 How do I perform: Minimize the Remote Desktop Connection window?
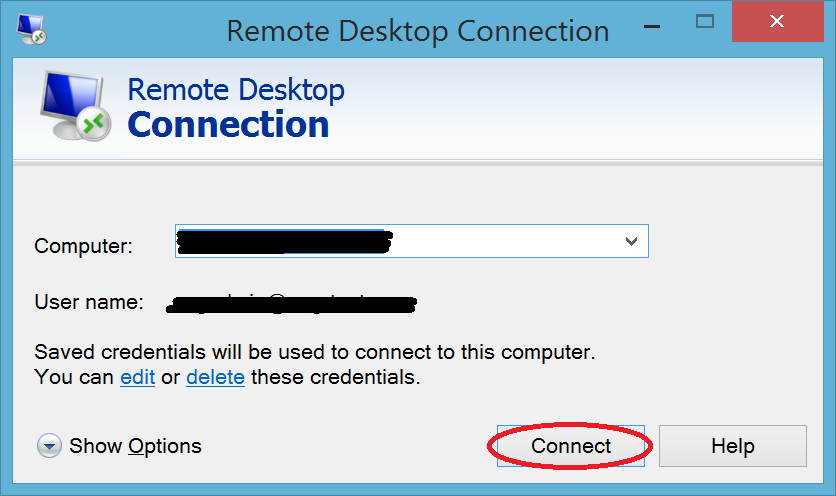tap(652, 26)
